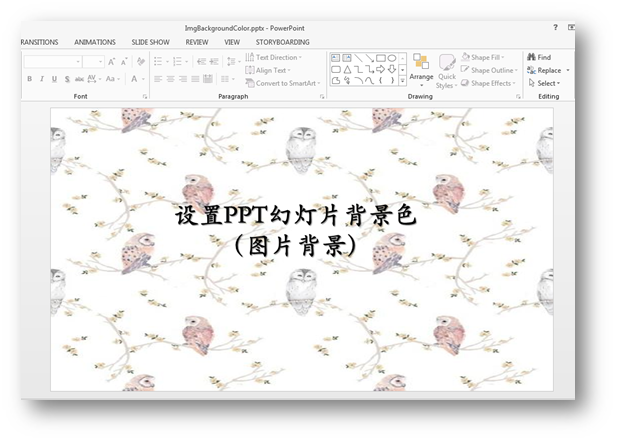Open the ANIMATIONS tab
Viewport: 617px width, 442px height.
(95, 42)
